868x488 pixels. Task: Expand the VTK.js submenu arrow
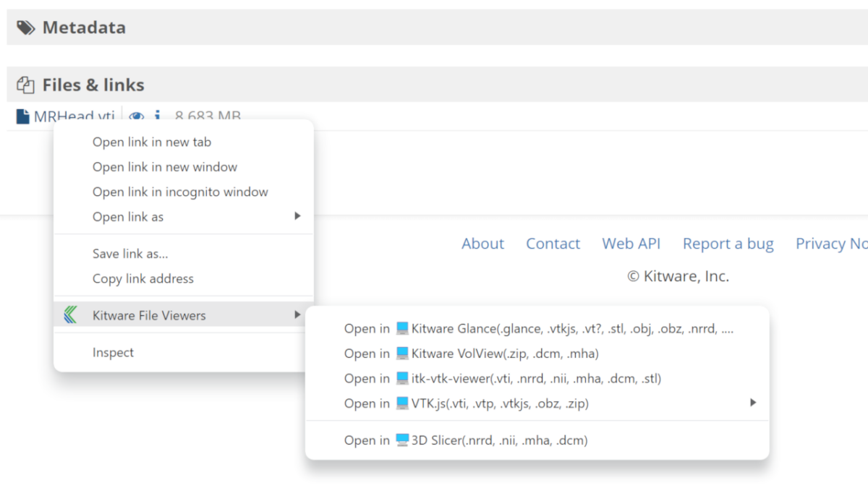coord(753,403)
